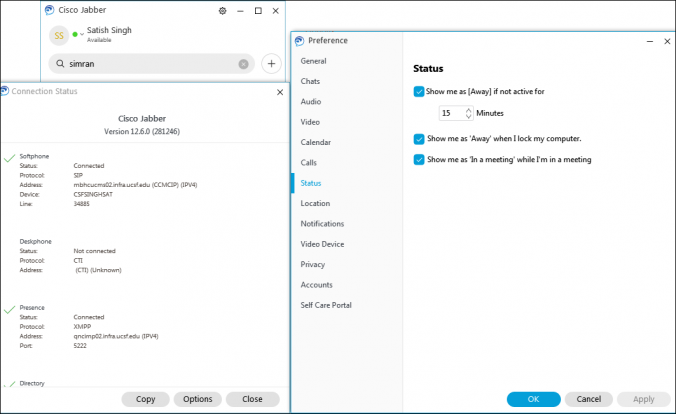Image resolution: width=676 pixels, height=414 pixels.
Task: Click the Directory green checkmark icon
Action: pos(9,384)
